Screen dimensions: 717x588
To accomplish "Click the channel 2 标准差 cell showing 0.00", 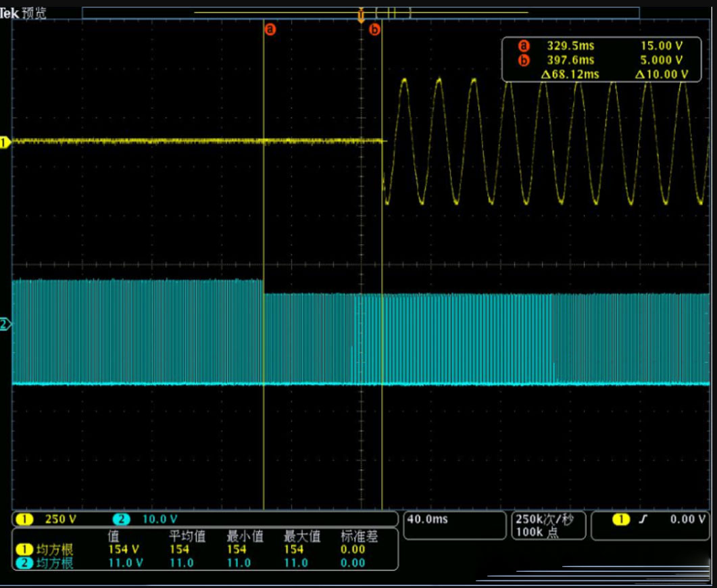I will point(353,563).
